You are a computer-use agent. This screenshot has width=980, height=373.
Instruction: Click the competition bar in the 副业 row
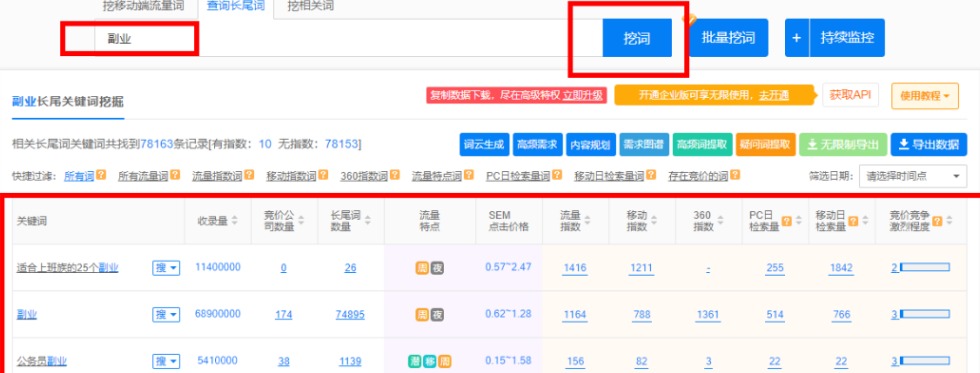[x=924, y=314]
